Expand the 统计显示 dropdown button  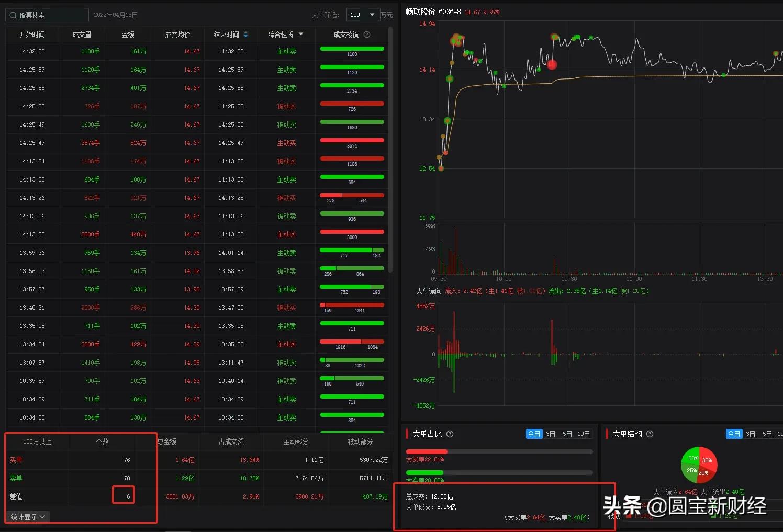pyautogui.click(x=28, y=517)
